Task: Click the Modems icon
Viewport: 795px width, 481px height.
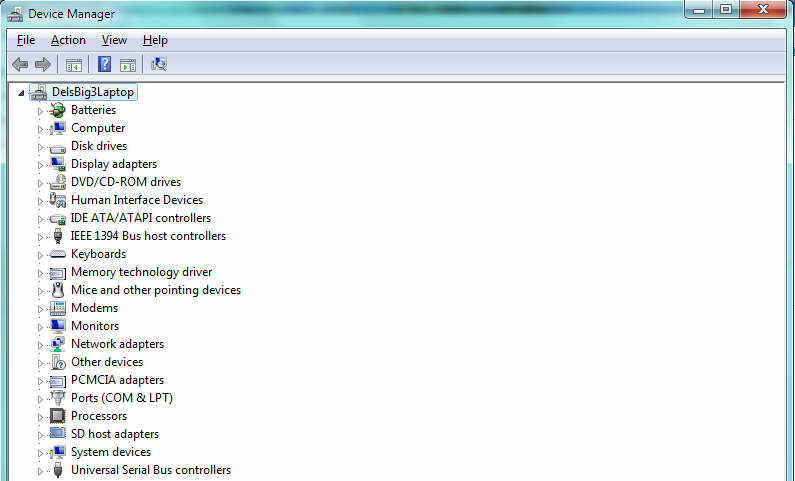Action: (x=57, y=308)
